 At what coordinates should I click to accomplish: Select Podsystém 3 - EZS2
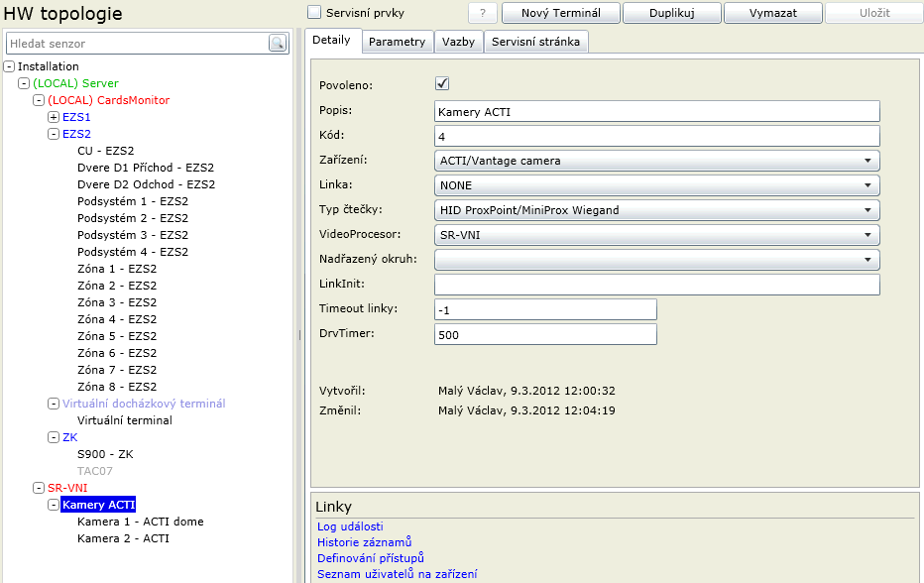[133, 235]
